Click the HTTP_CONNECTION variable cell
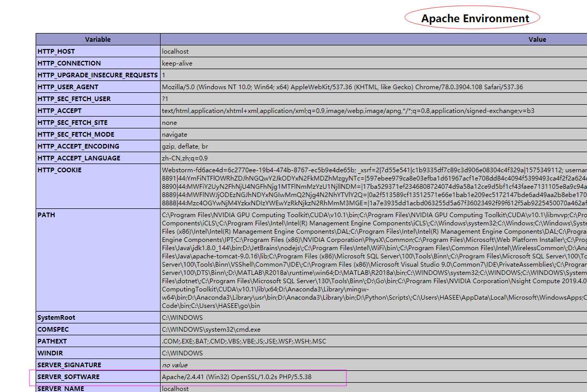This screenshot has width=587, height=392. tap(98, 63)
